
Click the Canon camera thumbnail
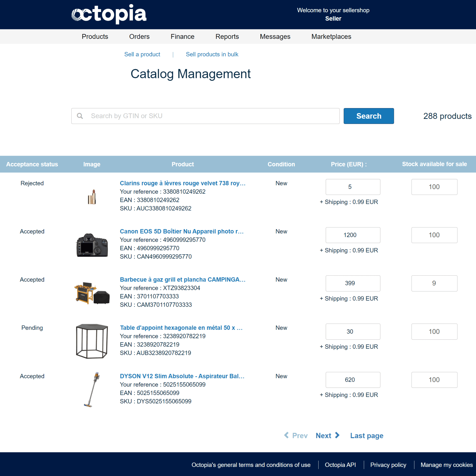92,245
